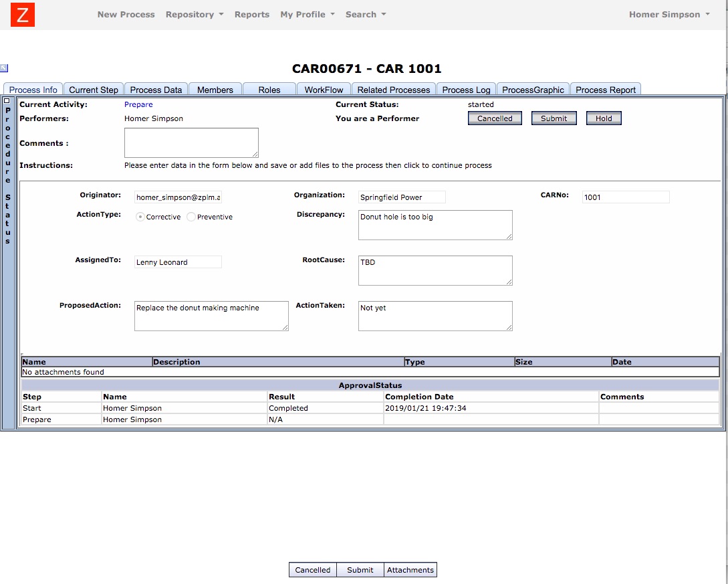728x584 pixels.
Task: Click the Attachments button at the bottom
Action: tap(410, 569)
